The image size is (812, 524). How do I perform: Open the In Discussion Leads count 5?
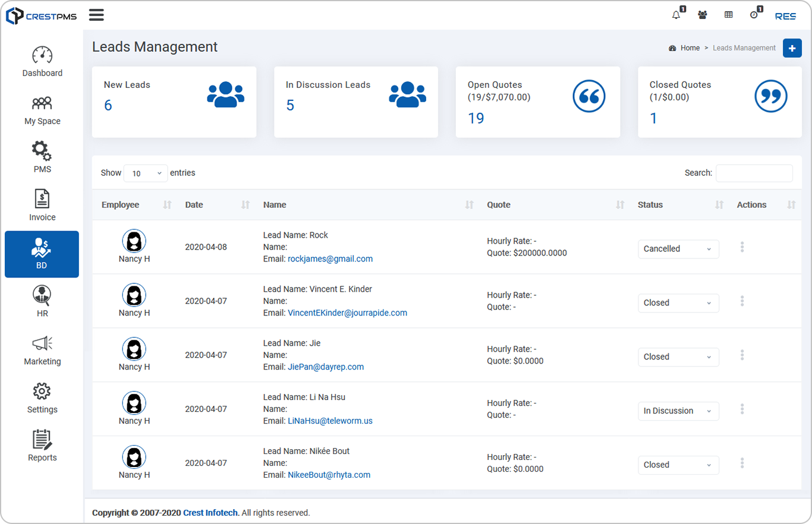(x=290, y=106)
